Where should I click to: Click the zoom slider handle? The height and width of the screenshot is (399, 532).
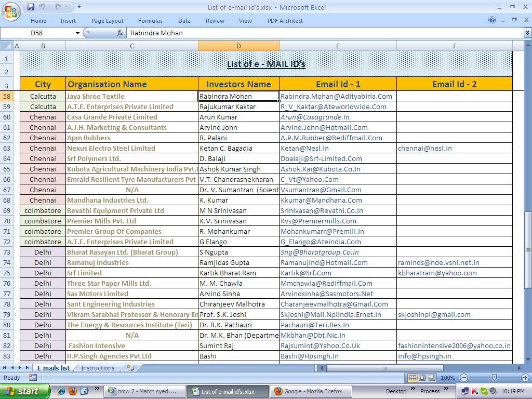pos(495,378)
